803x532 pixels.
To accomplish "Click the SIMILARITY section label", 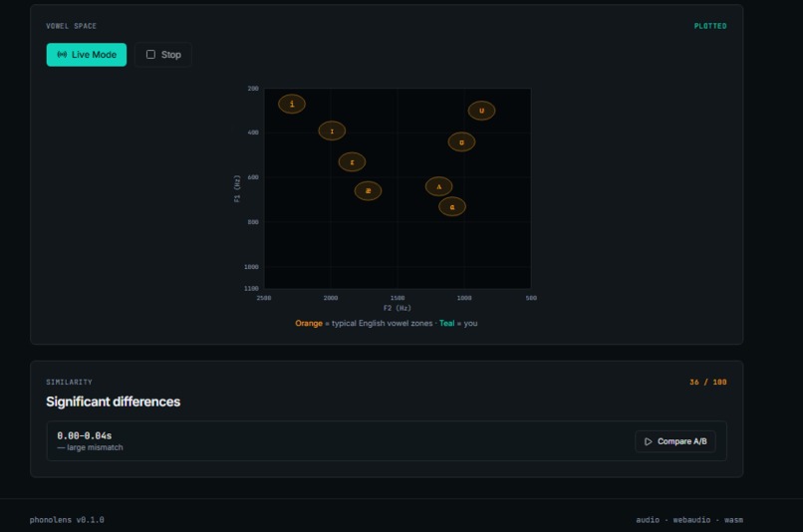I will click(x=69, y=382).
